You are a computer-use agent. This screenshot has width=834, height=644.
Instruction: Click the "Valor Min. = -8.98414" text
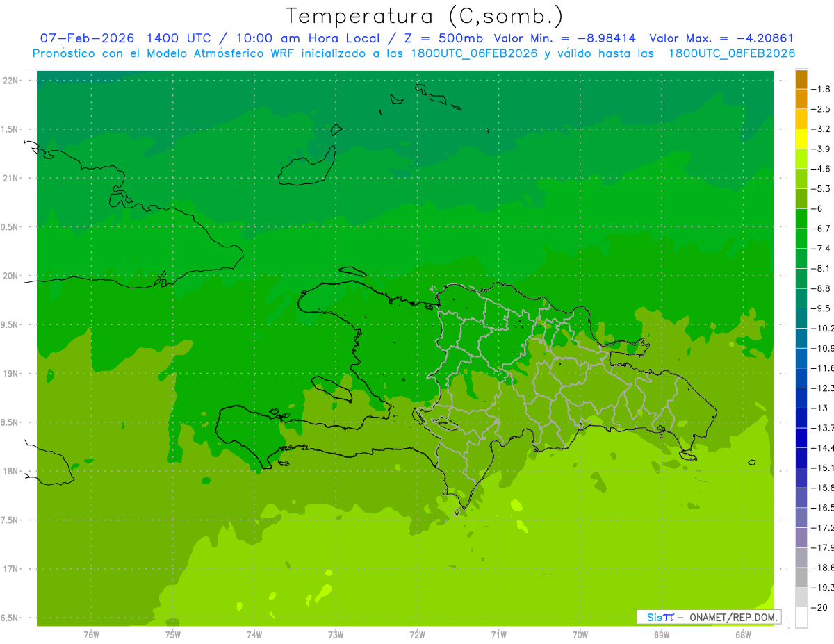(564, 38)
